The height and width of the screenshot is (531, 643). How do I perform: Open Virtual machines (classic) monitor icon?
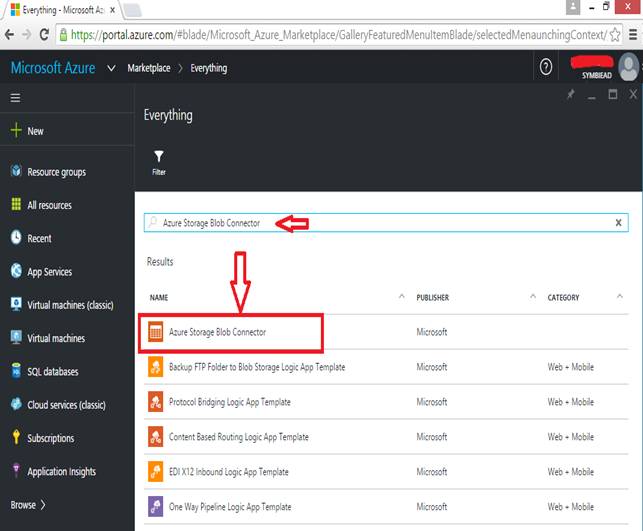[x=16, y=304]
